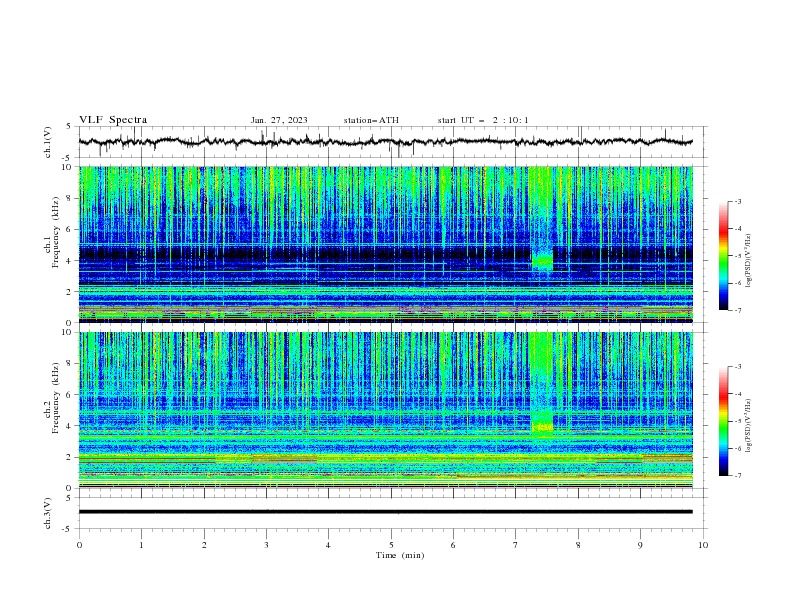Click the "start UT = 2 :10: 1" text
This screenshot has height=612, width=792.
(483, 120)
